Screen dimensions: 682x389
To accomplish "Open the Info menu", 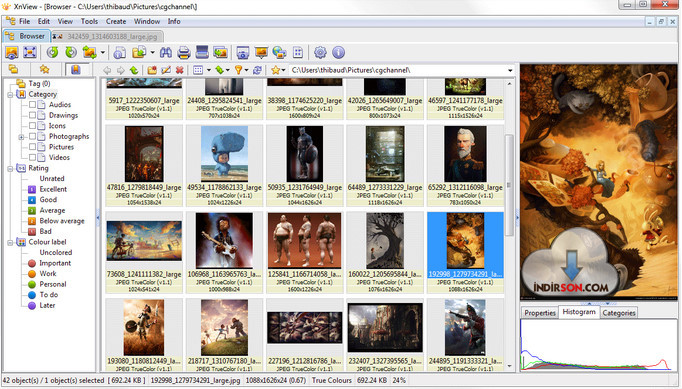I will point(174,21).
